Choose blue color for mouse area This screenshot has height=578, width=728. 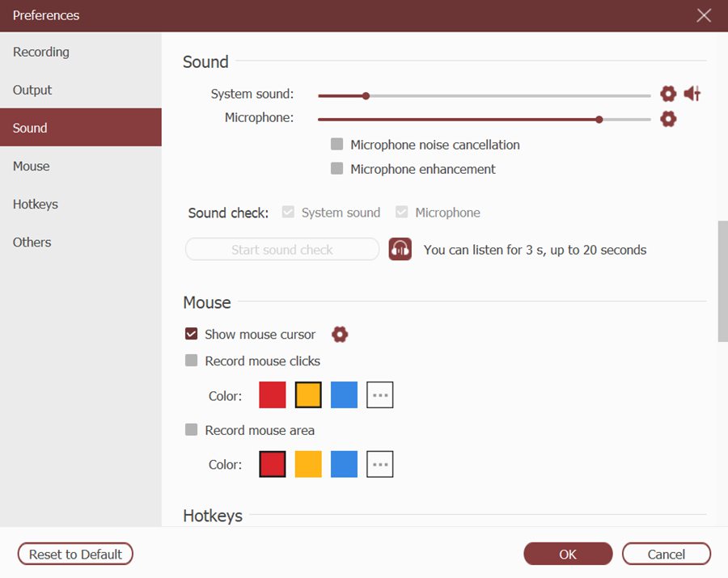click(344, 464)
